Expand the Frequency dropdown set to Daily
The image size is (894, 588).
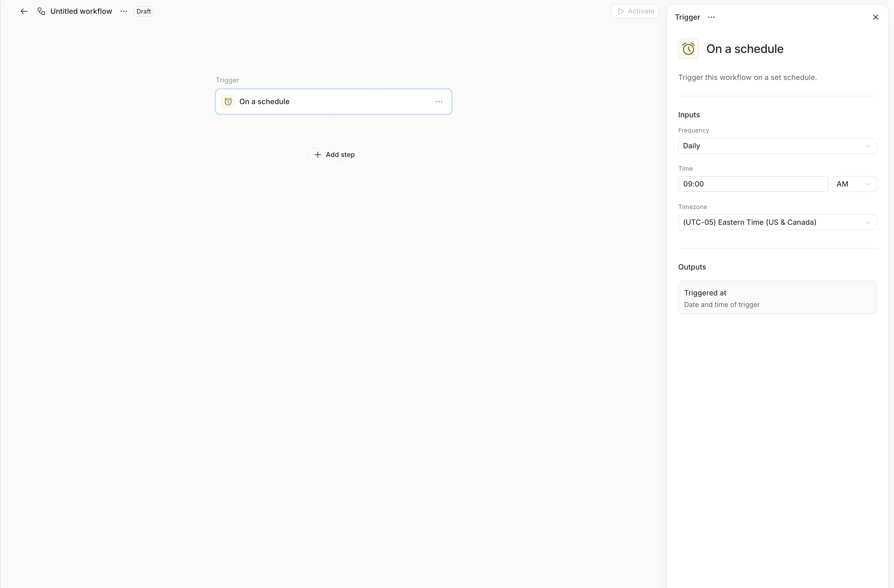[777, 146]
